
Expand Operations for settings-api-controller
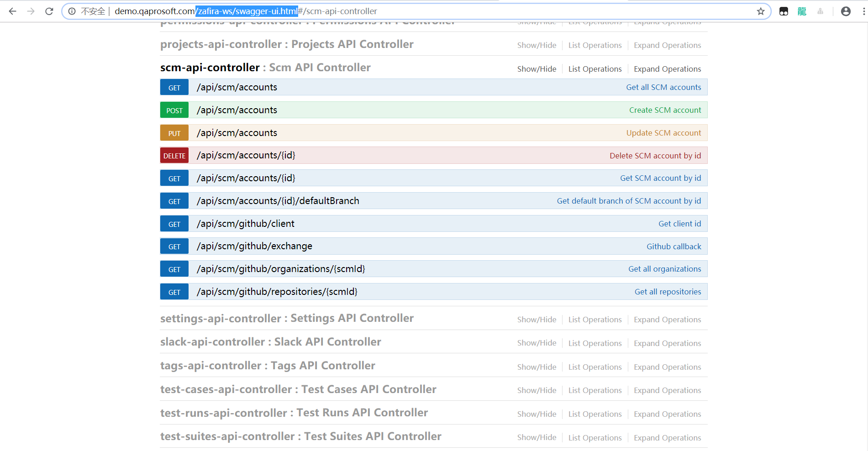[x=667, y=319]
